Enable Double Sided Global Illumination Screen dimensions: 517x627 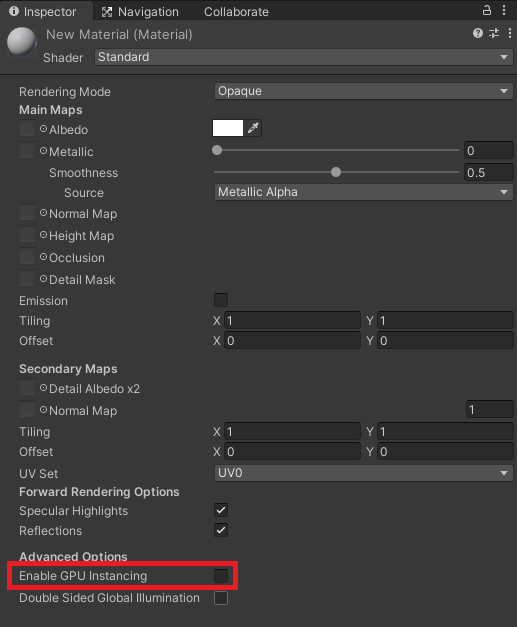tap(221, 598)
